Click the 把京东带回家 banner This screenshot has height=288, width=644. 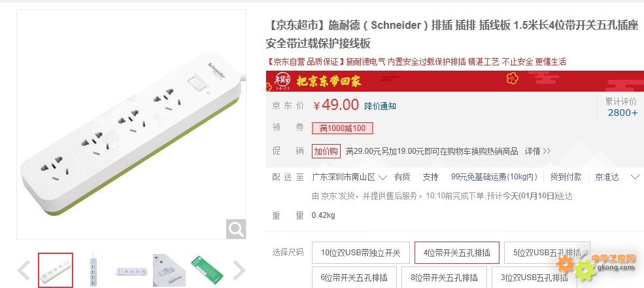(x=329, y=81)
